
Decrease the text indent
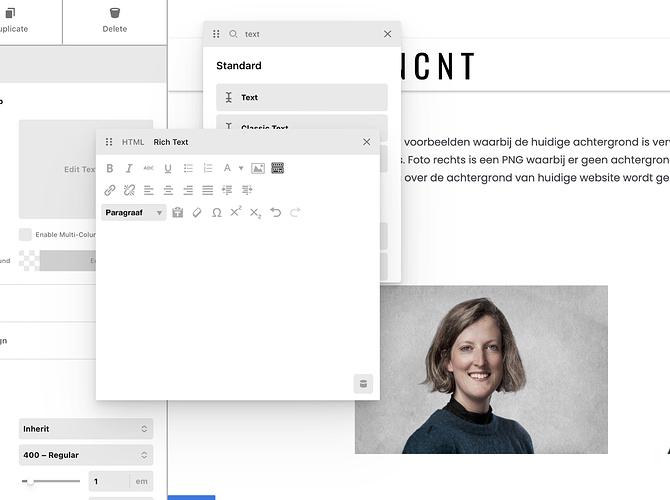[x=227, y=190]
